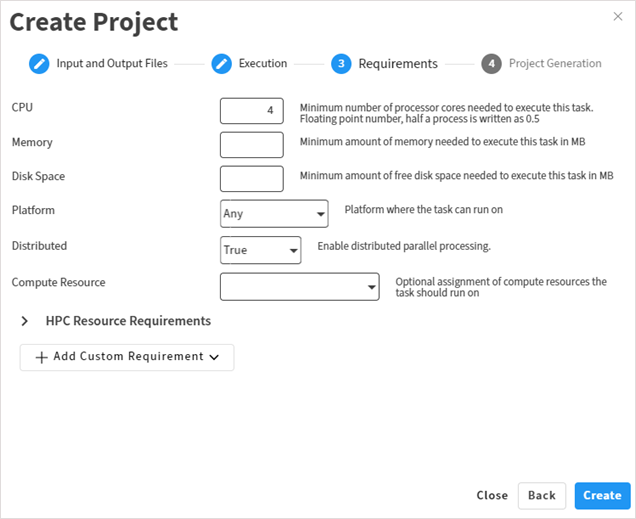Click the pencil icon for Execution step
636x519 pixels.
click(x=222, y=64)
